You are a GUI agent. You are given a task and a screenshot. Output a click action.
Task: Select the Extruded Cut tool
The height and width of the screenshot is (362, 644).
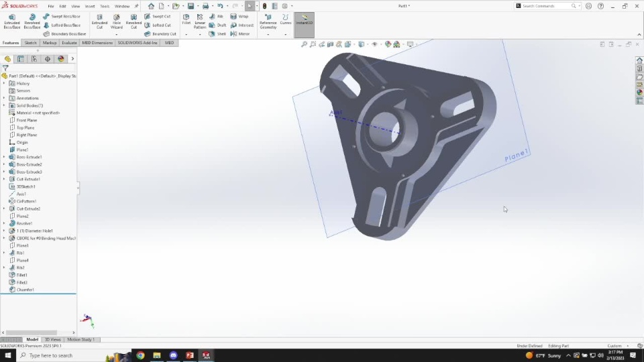(x=99, y=21)
